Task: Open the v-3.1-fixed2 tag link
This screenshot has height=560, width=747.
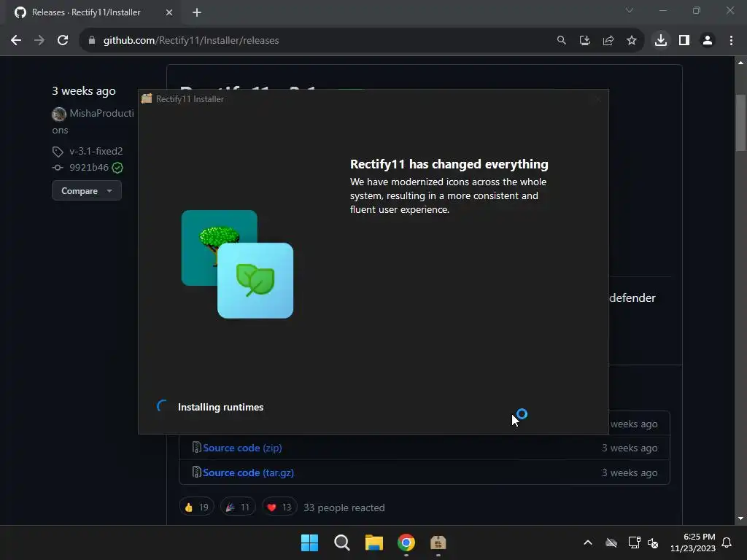Action: (96, 151)
